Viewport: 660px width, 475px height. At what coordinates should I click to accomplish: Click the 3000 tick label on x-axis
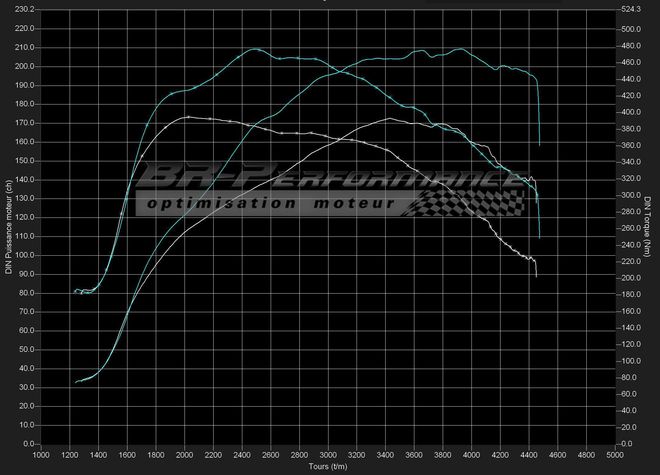point(330,455)
